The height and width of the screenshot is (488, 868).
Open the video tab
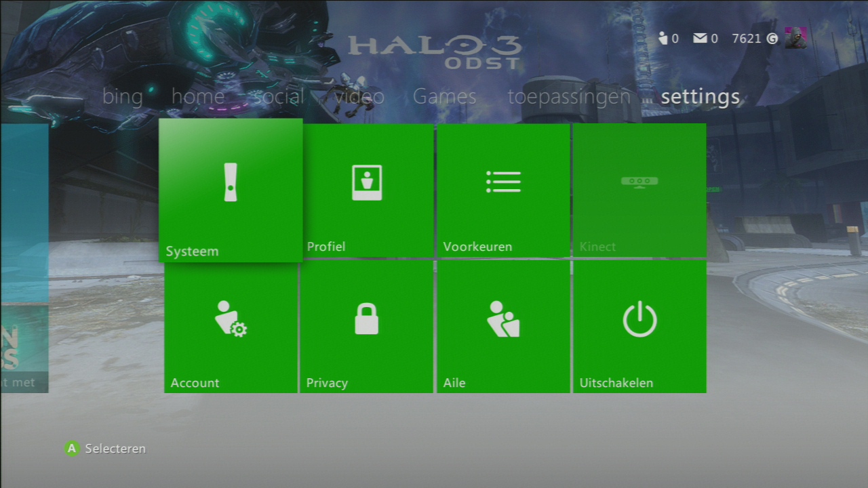point(359,97)
